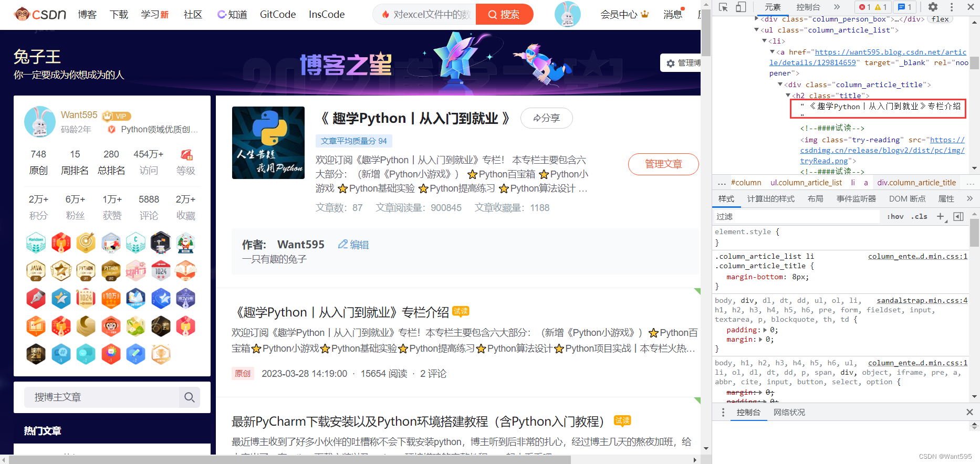Click the 10万+ orange medal badge
Image resolution: width=980 pixels, height=464 pixels.
pyautogui.click(x=111, y=298)
